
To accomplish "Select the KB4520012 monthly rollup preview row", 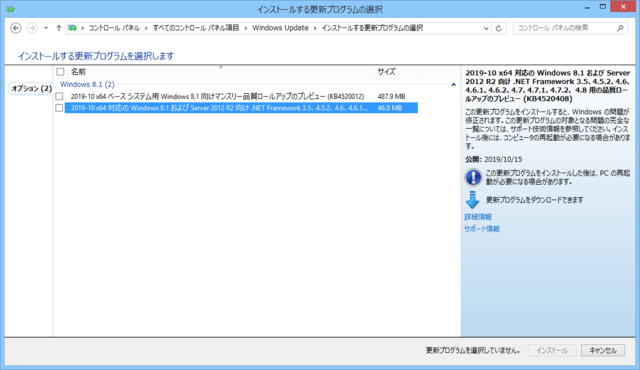I will coord(241,96).
